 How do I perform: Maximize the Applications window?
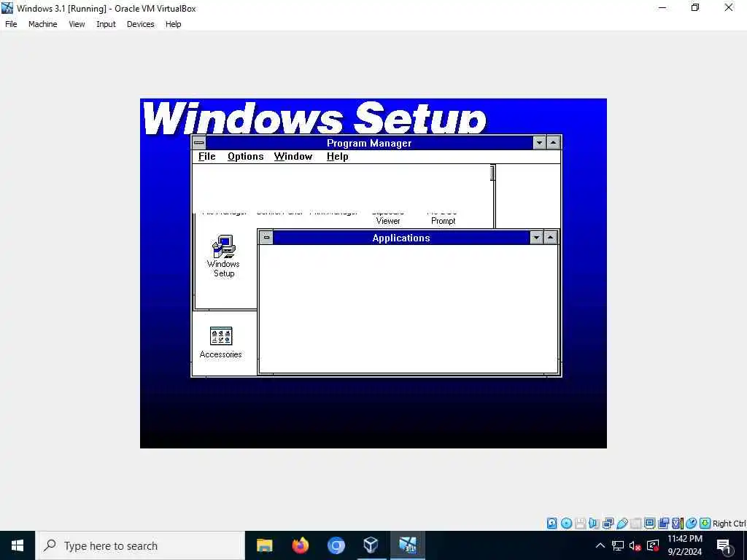[550, 237]
